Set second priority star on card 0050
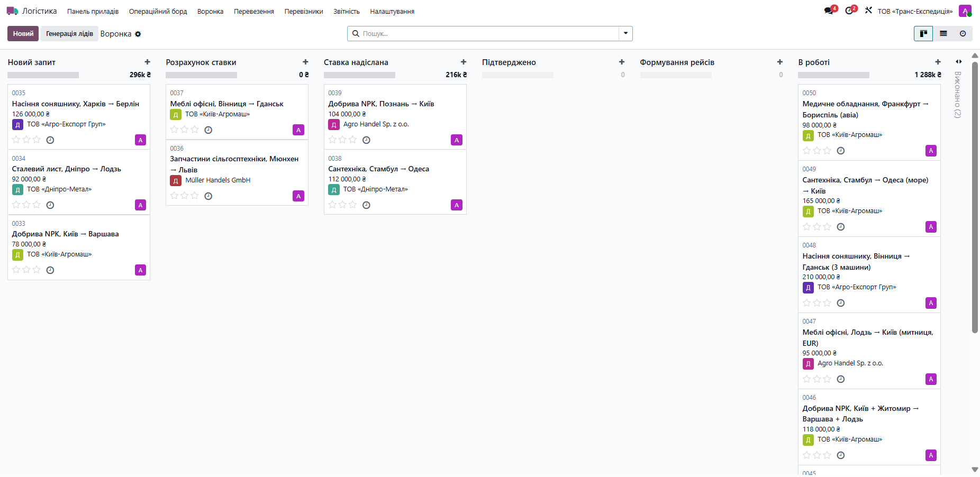The height and width of the screenshot is (477, 980). 816,151
